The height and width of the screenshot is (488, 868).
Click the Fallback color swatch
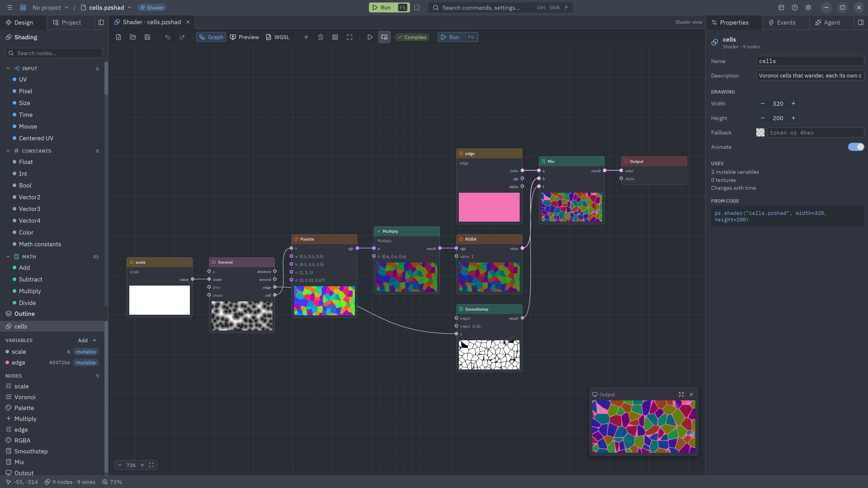[x=760, y=132]
